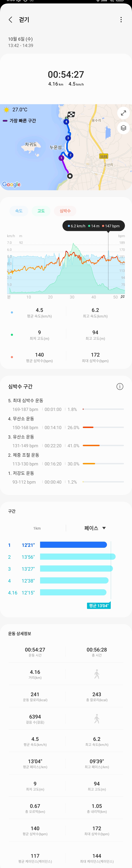Tap the Google logo on the map
This screenshot has width=132, height=868.
coord(11,184)
